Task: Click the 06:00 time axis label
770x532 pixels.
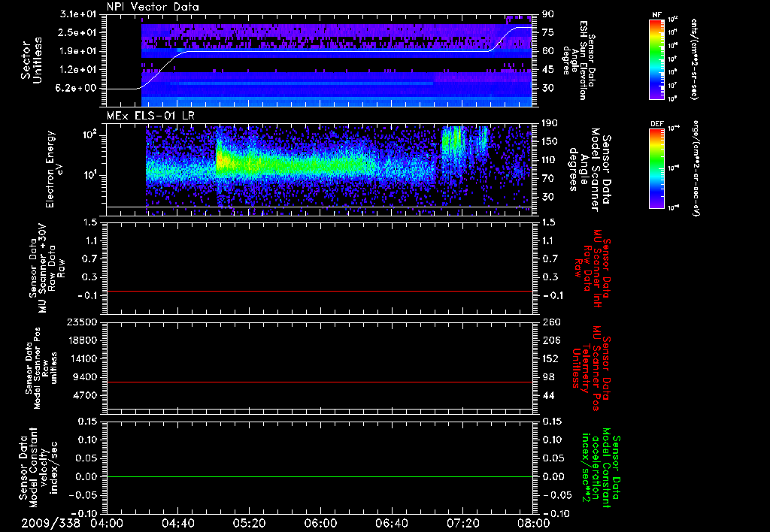Action: tap(320, 523)
